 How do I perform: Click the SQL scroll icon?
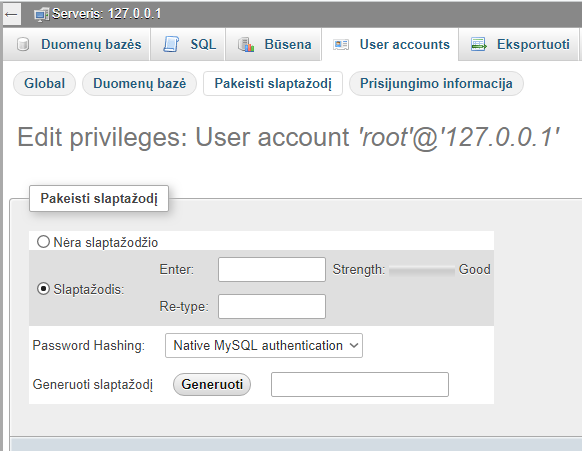[171, 45]
